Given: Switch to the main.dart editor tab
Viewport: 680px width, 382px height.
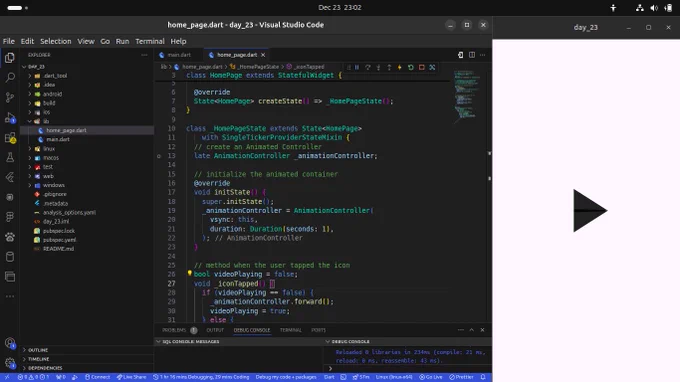Looking at the screenshot, I should [x=179, y=55].
